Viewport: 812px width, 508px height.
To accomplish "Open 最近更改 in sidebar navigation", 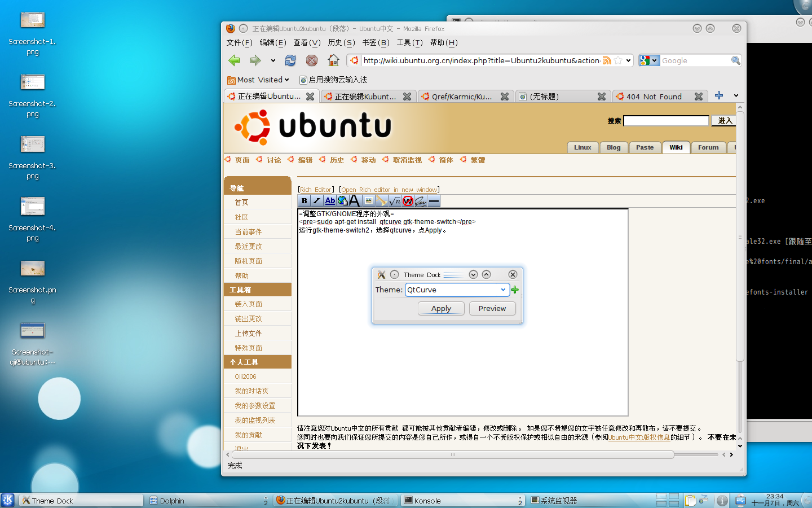I will click(x=248, y=246).
